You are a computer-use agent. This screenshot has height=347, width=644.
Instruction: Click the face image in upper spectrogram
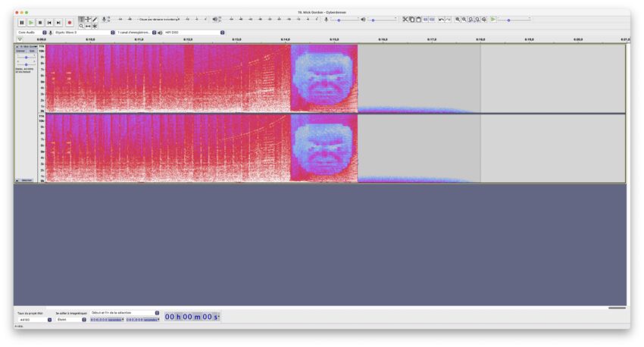(324, 78)
